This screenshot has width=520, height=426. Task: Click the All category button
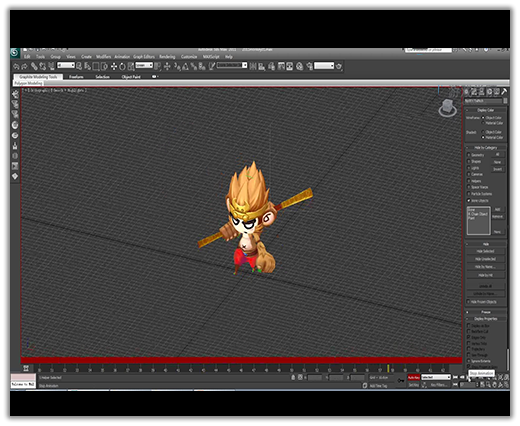coord(497,155)
